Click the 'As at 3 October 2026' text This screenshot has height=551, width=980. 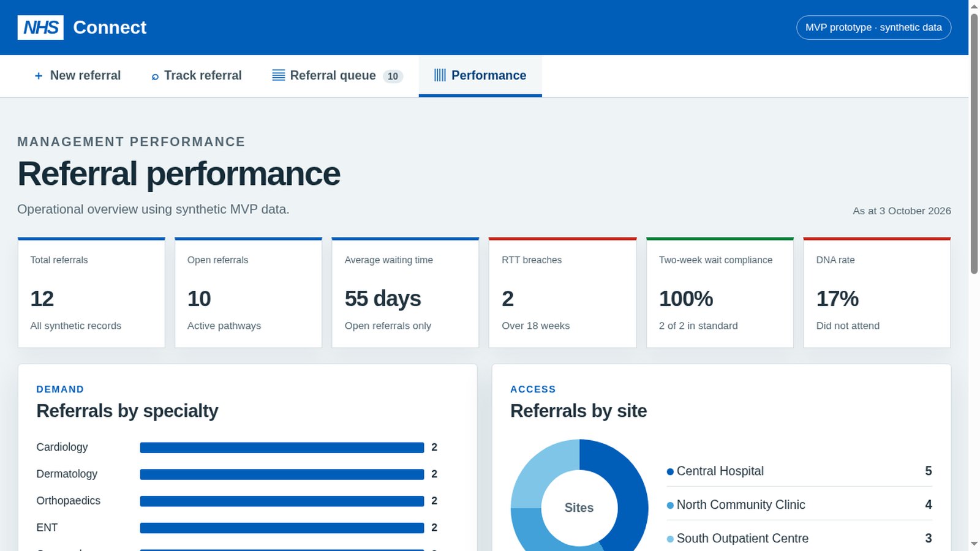coord(902,211)
